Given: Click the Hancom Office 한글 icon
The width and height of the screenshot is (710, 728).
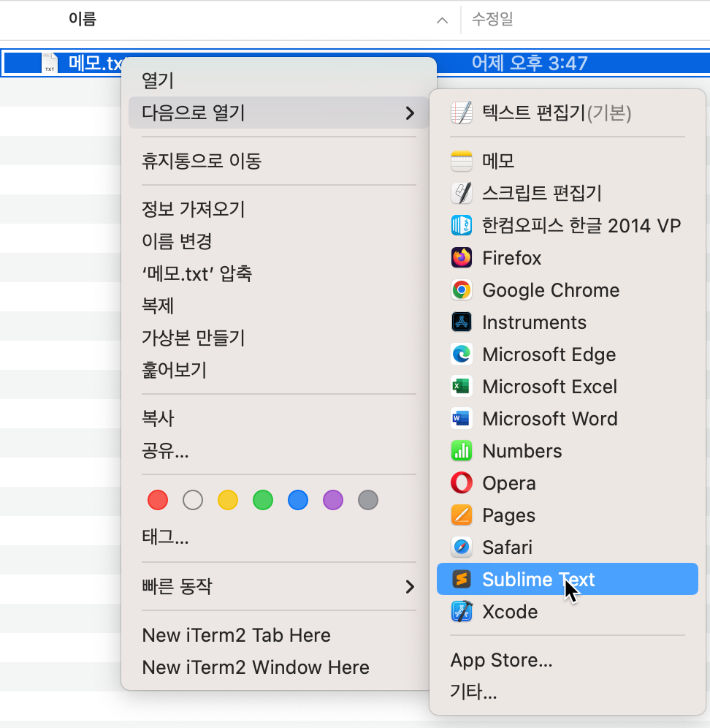Looking at the screenshot, I should pos(461,226).
